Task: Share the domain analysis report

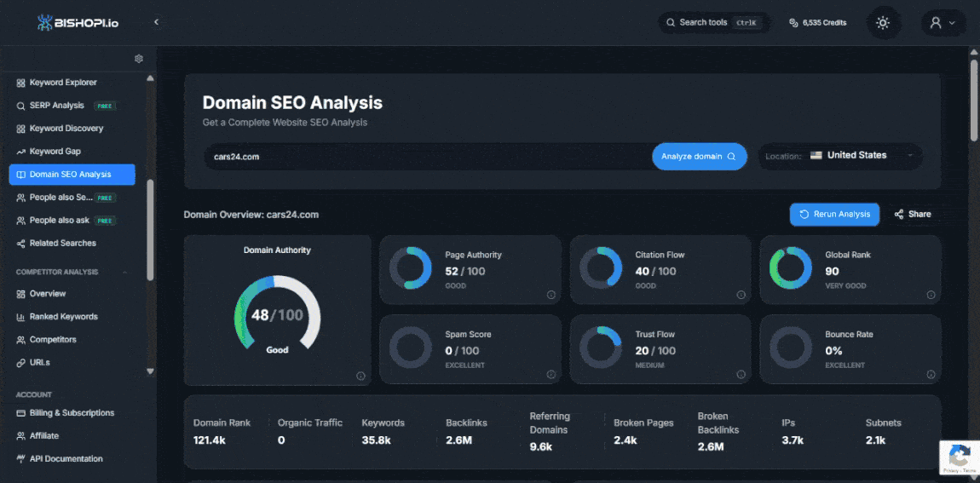Action: [x=913, y=215]
